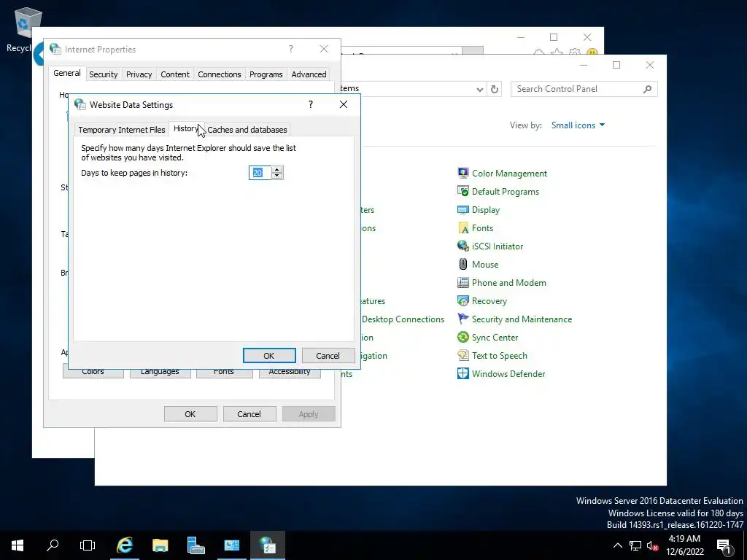Image resolution: width=747 pixels, height=560 pixels.
Task: Switch to the Temporary Internet Files tab
Action: coord(122,130)
